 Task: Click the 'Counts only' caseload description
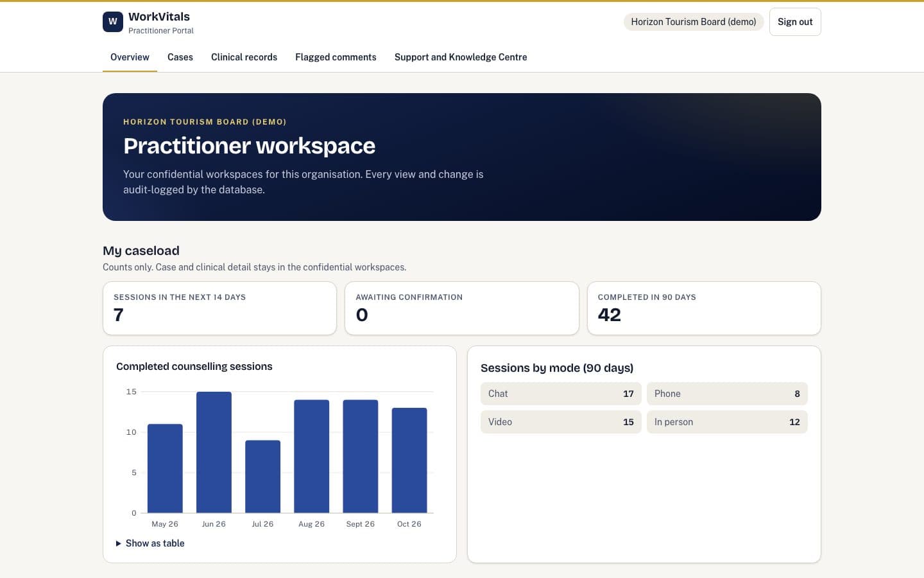point(255,267)
